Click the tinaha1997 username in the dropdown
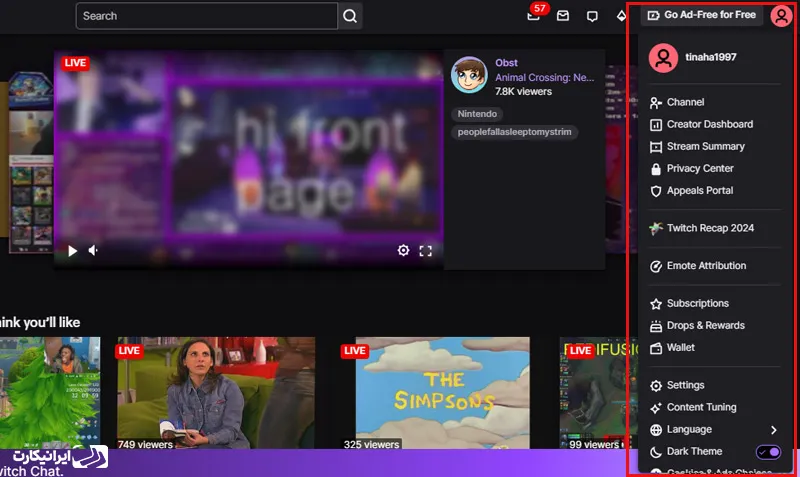This screenshot has height=477, width=800. (x=710, y=57)
